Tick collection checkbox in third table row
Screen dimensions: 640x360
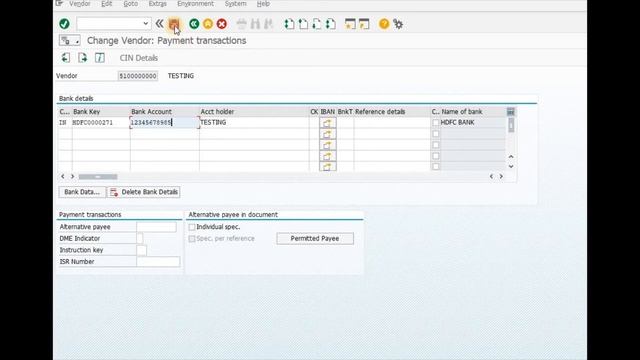(436, 145)
